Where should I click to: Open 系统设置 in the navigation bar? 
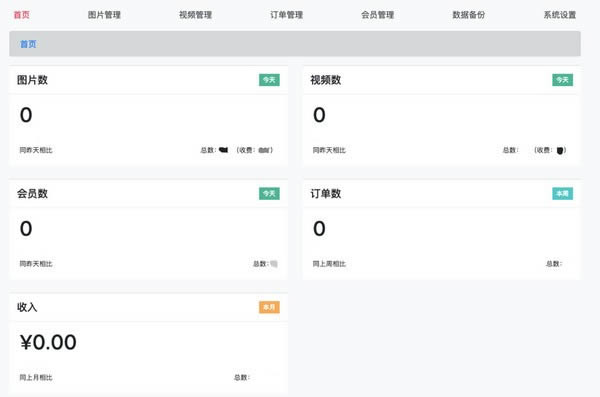coord(560,15)
